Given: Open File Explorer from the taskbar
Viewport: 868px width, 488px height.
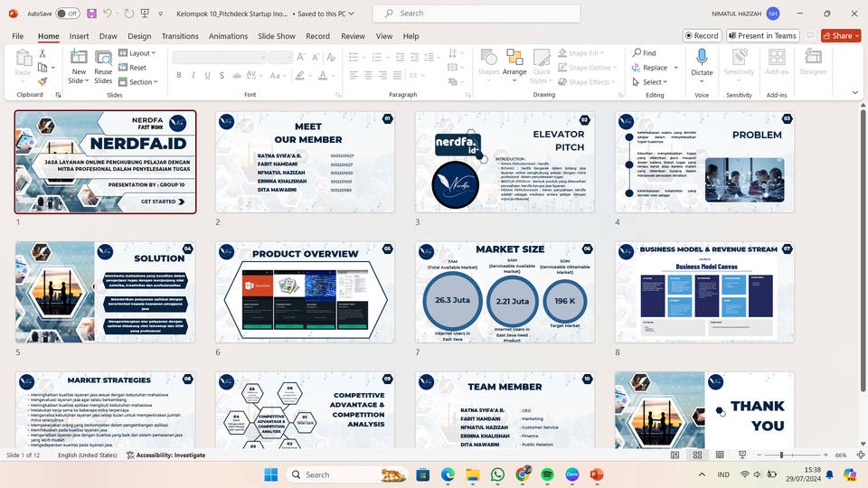Looking at the screenshot, I should [x=472, y=474].
